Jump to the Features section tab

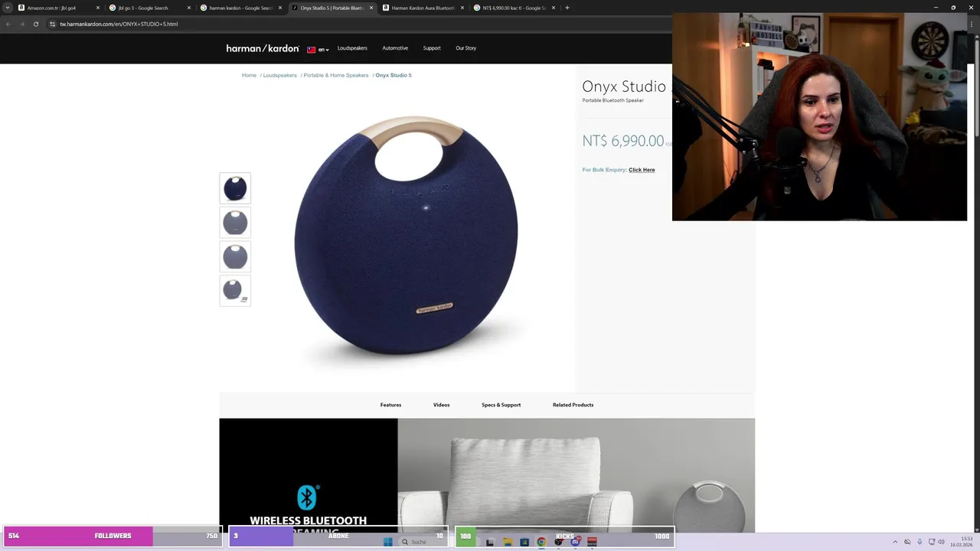coord(390,405)
